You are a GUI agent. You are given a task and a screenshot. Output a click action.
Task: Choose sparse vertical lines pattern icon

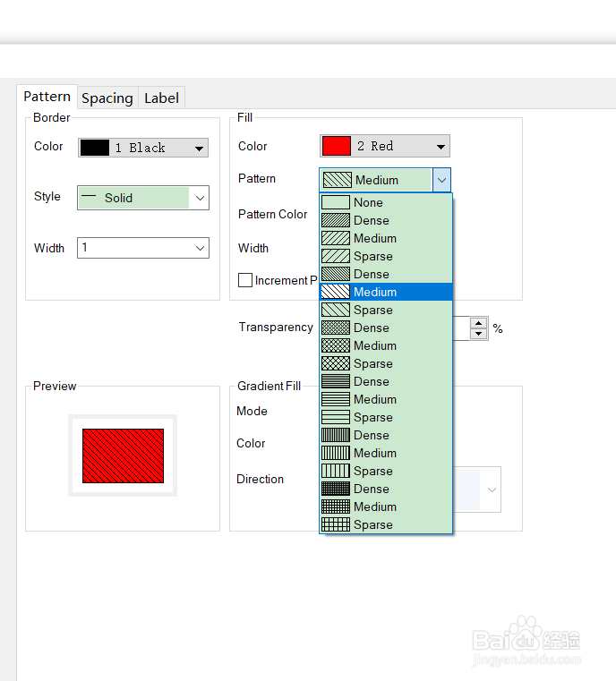click(x=336, y=471)
